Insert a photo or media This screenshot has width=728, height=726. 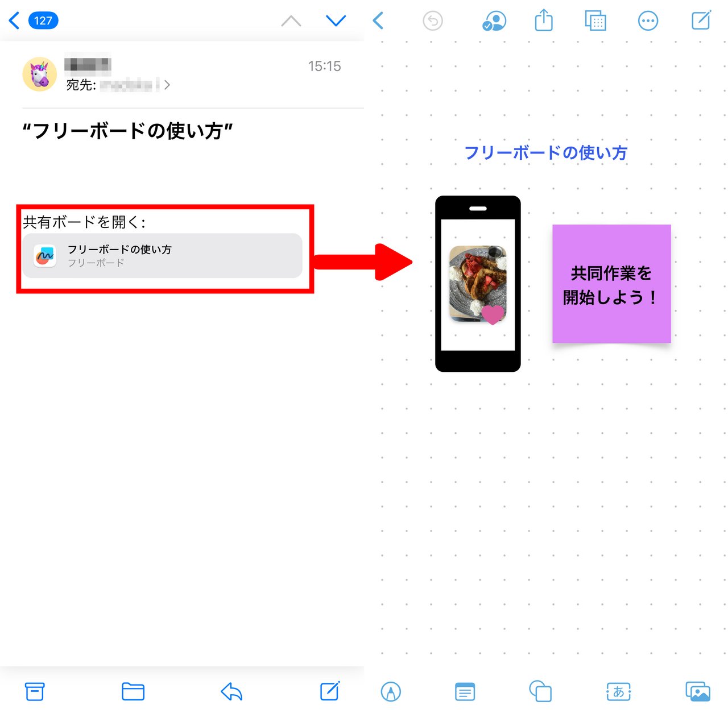coord(698,692)
